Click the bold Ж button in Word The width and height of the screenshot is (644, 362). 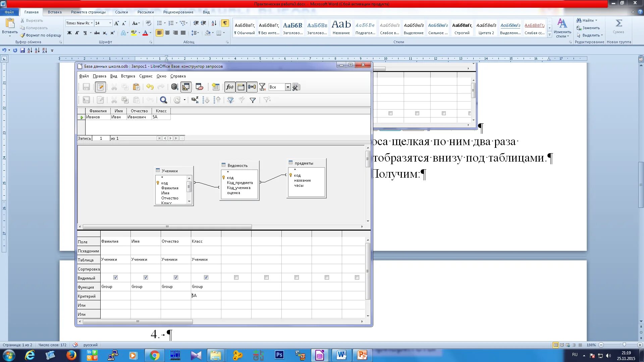pos(69,33)
